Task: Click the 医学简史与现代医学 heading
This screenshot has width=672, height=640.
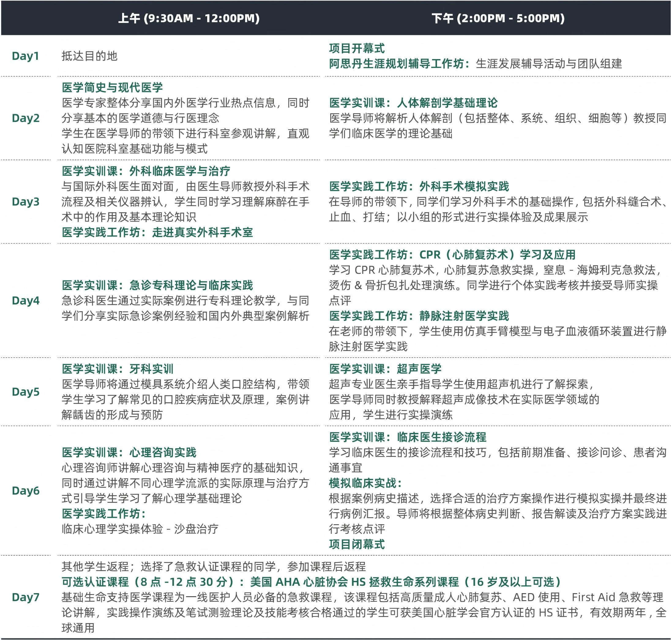Action: pos(112,88)
